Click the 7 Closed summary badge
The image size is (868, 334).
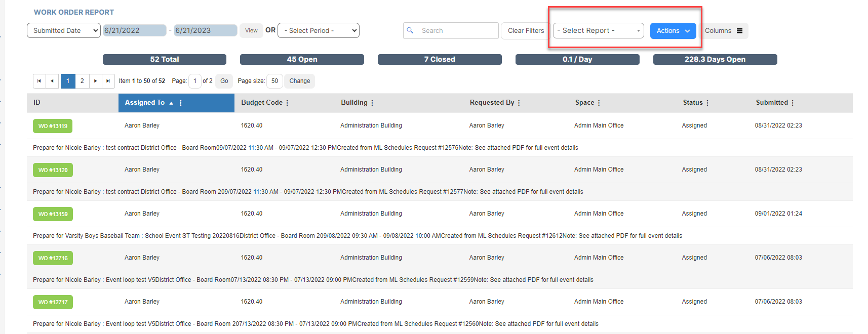click(440, 59)
